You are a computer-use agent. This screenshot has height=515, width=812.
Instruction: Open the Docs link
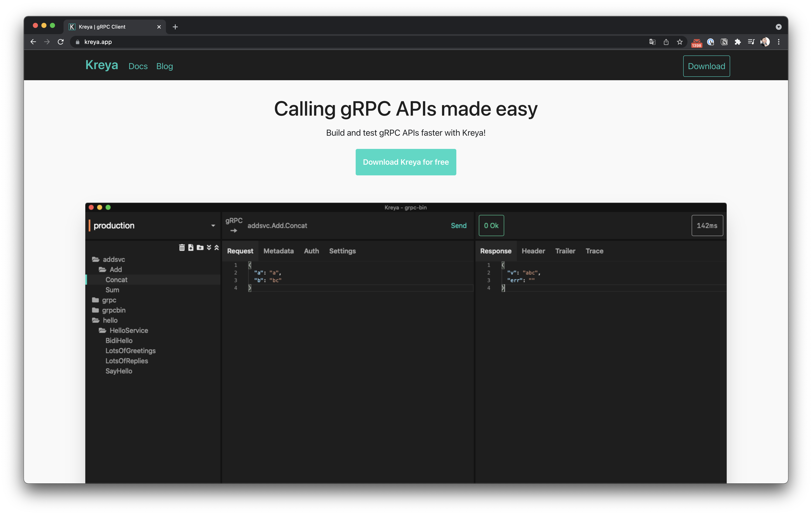[x=138, y=66]
